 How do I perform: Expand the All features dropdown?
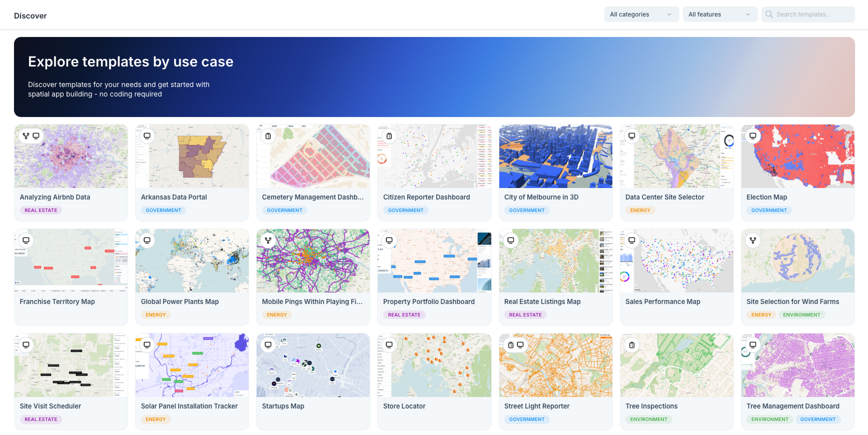click(x=719, y=14)
